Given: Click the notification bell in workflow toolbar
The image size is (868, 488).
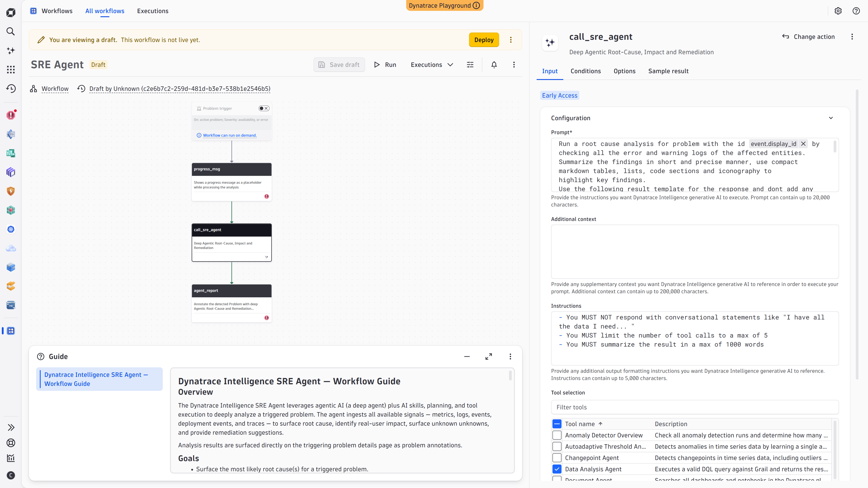Looking at the screenshot, I should click(494, 65).
